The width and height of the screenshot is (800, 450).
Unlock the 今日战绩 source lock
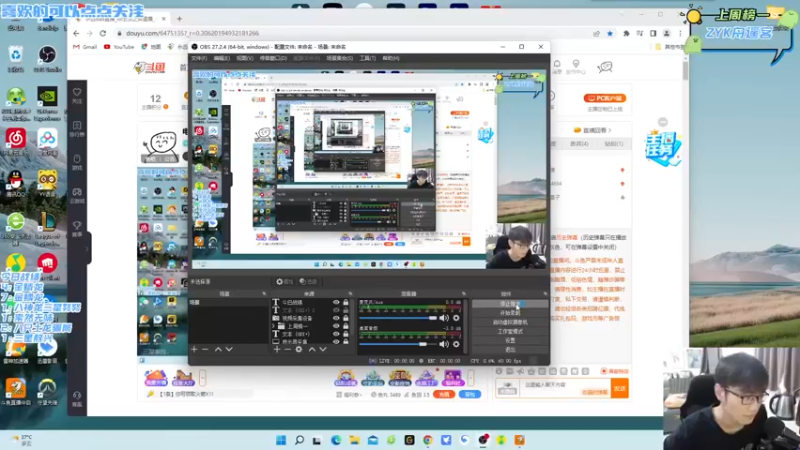(346, 303)
